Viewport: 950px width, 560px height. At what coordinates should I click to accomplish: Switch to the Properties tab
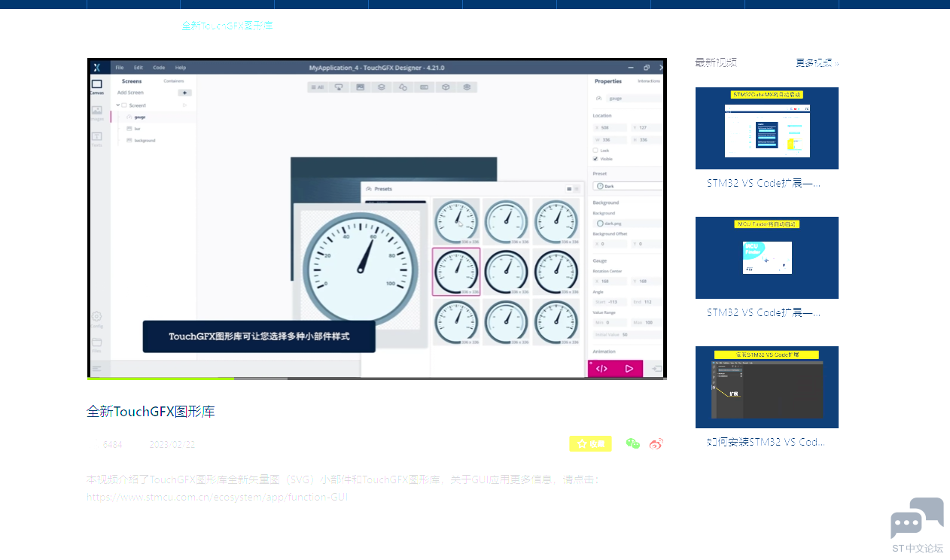tap(608, 81)
